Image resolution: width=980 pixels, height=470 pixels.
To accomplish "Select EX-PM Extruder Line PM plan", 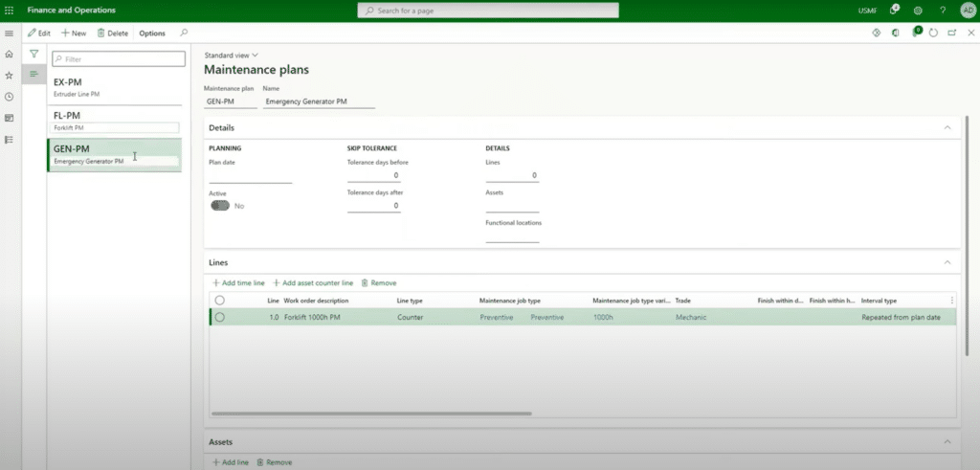I will point(115,87).
